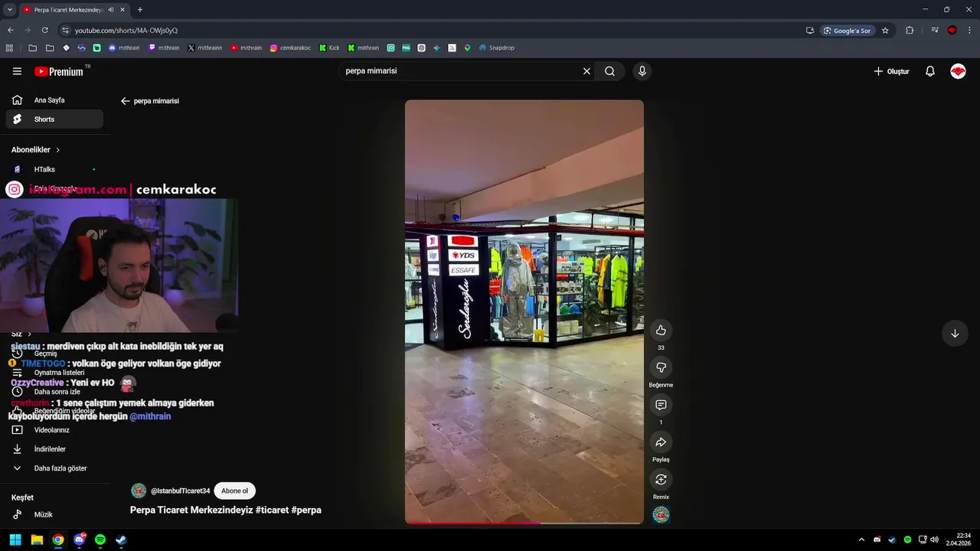View site information in the address bar

(x=65, y=30)
